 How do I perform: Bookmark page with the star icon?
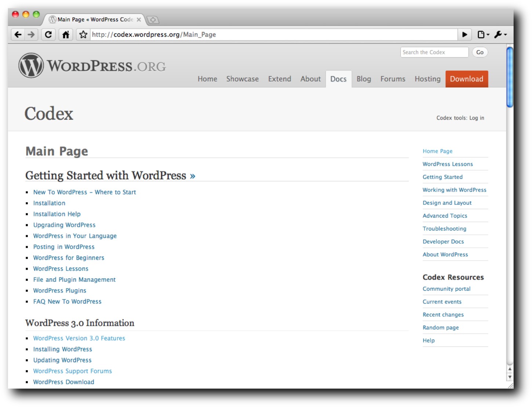pos(83,34)
